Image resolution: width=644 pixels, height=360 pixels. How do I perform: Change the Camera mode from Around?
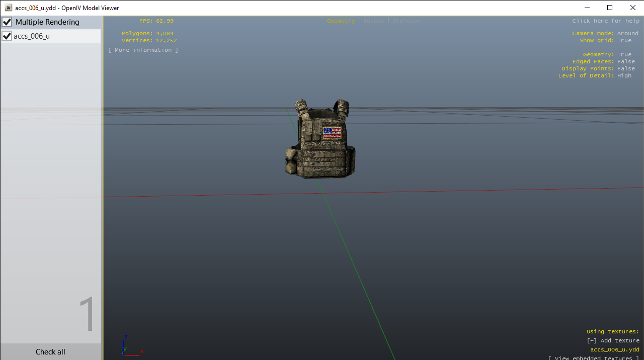tap(627, 34)
